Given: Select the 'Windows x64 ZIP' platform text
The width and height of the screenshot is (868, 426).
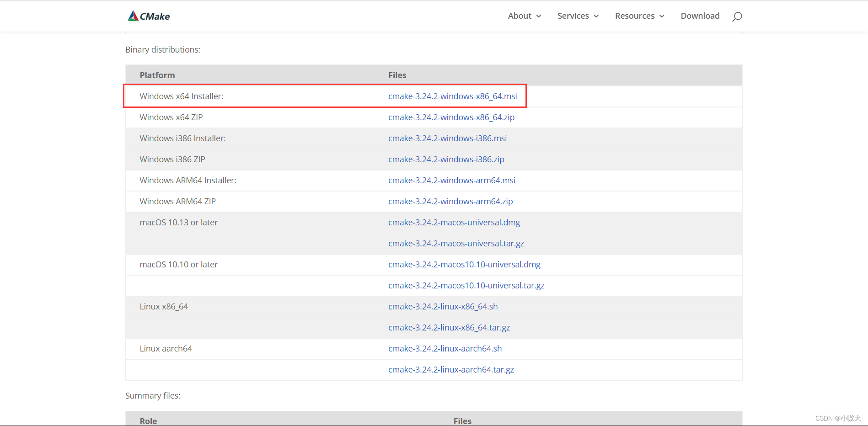Looking at the screenshot, I should (171, 117).
